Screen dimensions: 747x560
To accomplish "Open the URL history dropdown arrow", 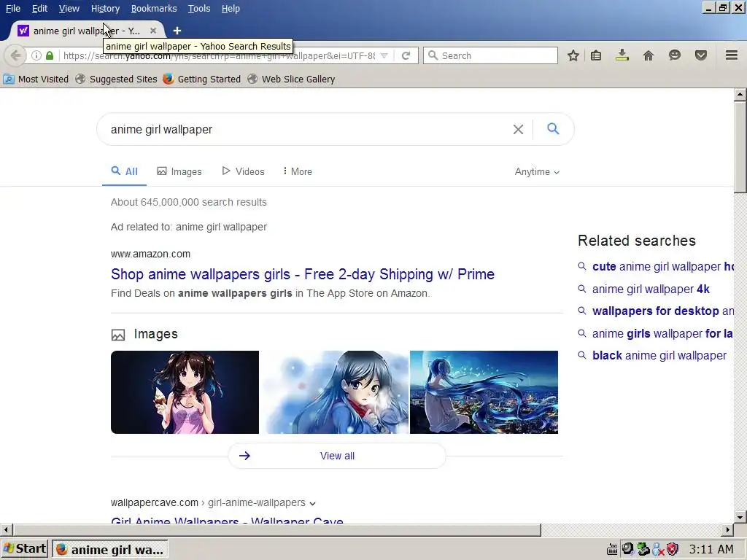I will coord(384,55).
